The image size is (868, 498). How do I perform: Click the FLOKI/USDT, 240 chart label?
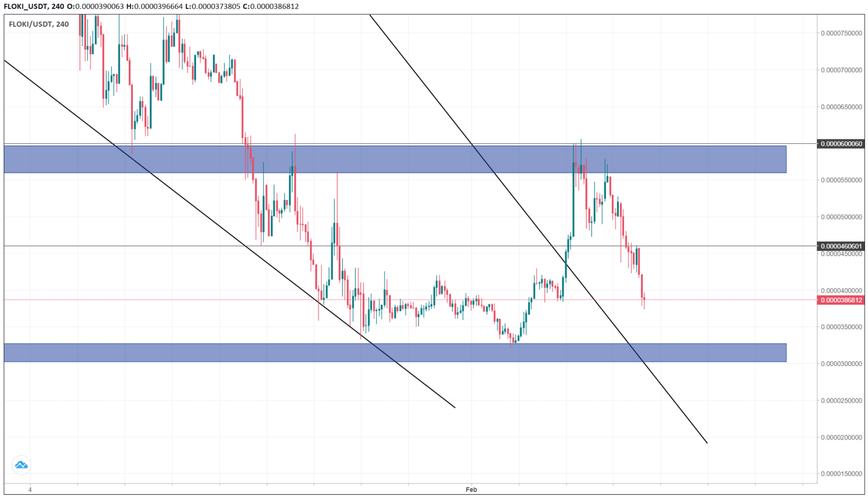coord(39,24)
